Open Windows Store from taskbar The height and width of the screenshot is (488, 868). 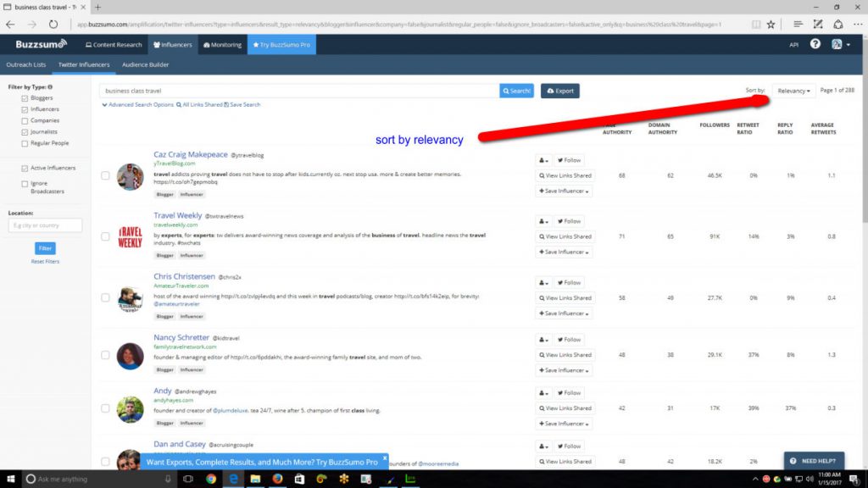tap(299, 479)
